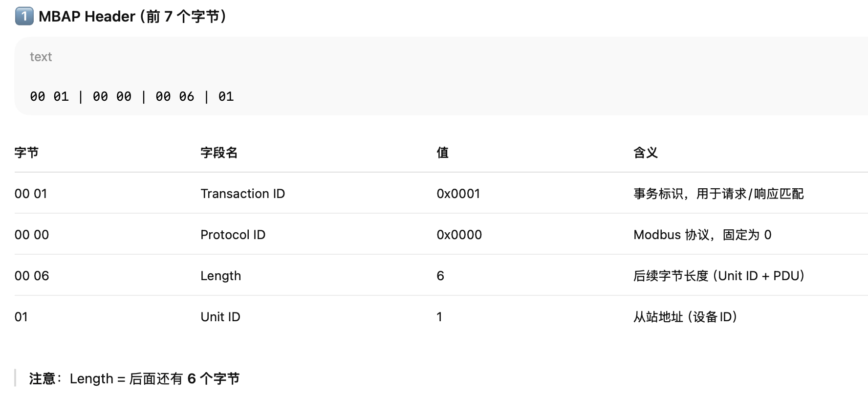The width and height of the screenshot is (868, 398).
Task: Click the 后续字节长度 description cell
Action: [718, 276]
